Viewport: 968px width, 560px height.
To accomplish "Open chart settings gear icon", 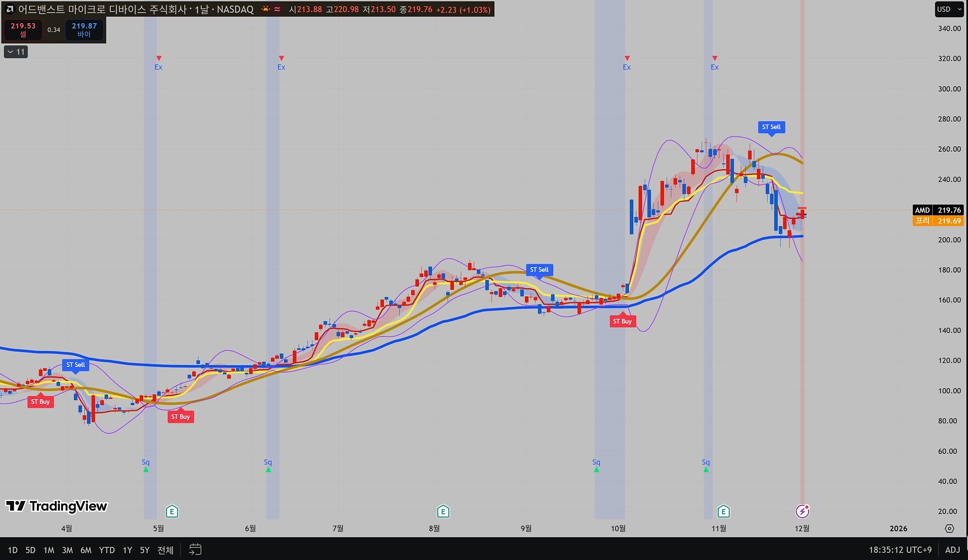I will point(949,528).
